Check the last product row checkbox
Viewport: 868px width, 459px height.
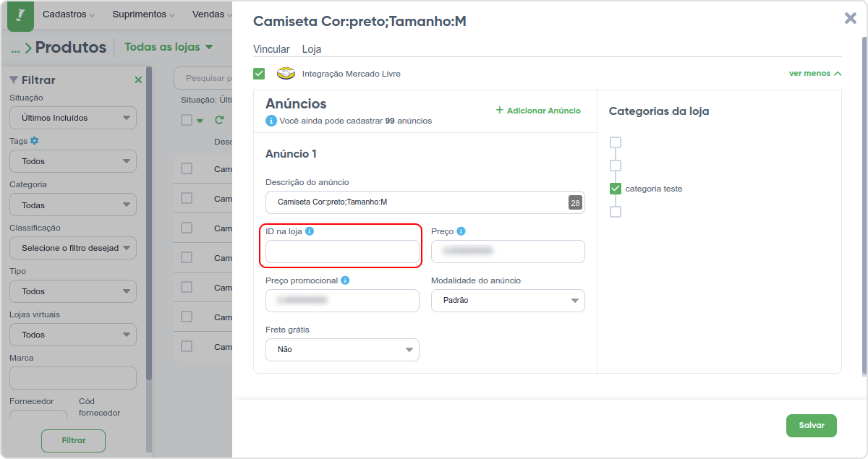(x=187, y=346)
